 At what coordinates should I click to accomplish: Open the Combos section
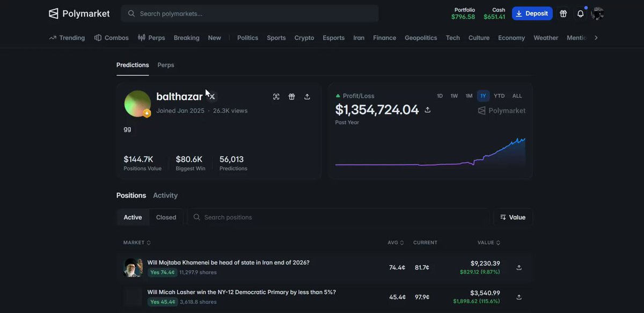click(112, 38)
